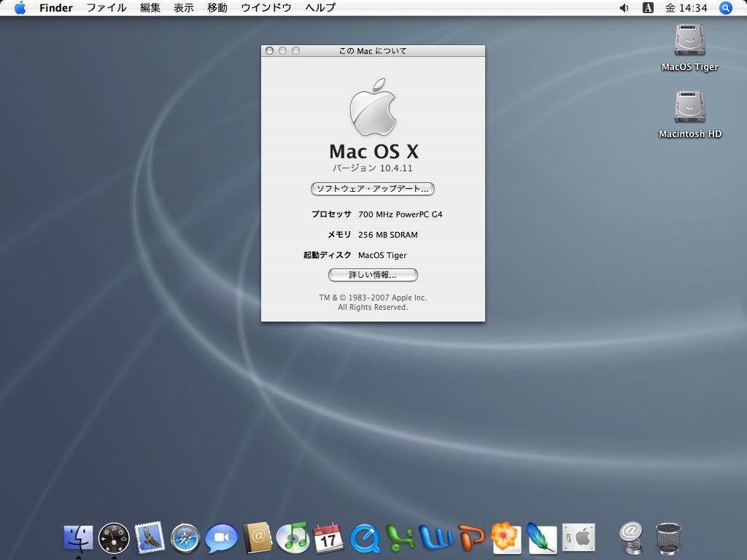Click the 256 MB SDRAM text
Screen dimensions: 747x560
388,235
